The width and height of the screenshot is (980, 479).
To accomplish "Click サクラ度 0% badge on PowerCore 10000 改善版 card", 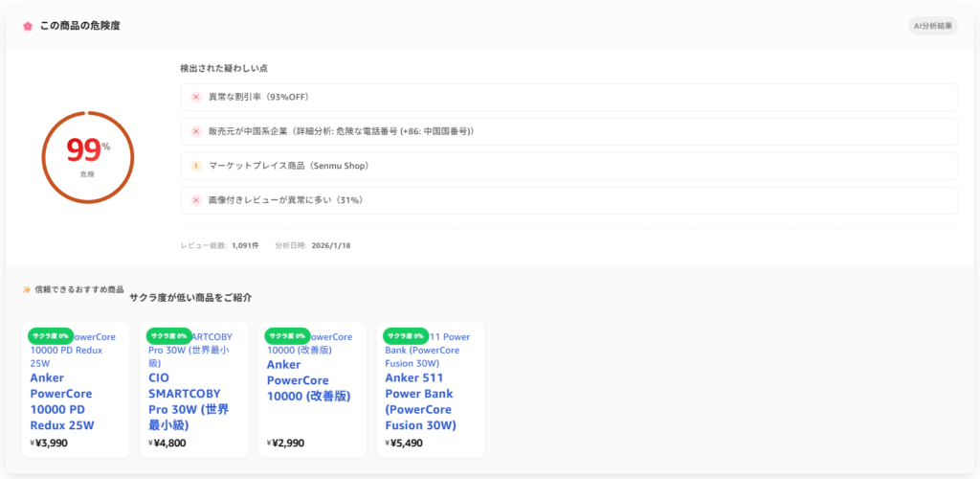I will 288,336.
